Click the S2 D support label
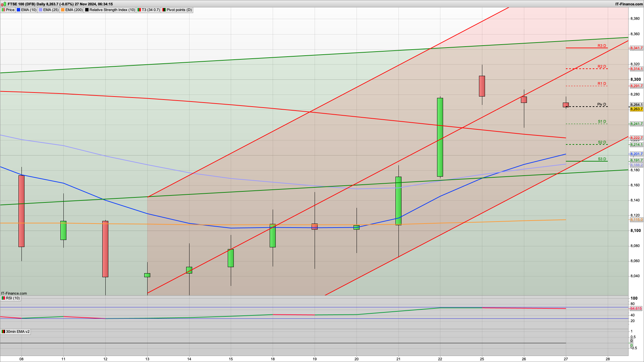This screenshot has height=362, width=644. [602, 142]
